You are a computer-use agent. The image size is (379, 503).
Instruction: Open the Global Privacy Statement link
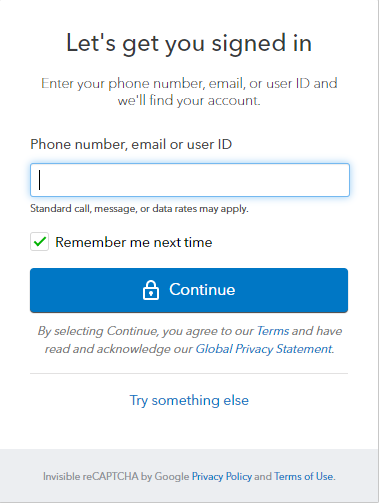tap(264, 349)
